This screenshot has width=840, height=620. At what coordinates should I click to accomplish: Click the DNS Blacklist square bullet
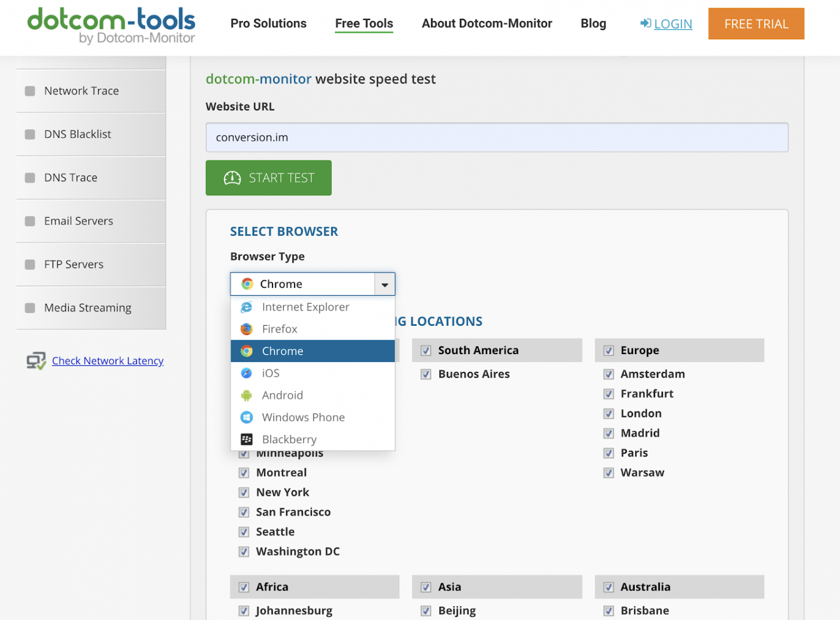click(30, 134)
